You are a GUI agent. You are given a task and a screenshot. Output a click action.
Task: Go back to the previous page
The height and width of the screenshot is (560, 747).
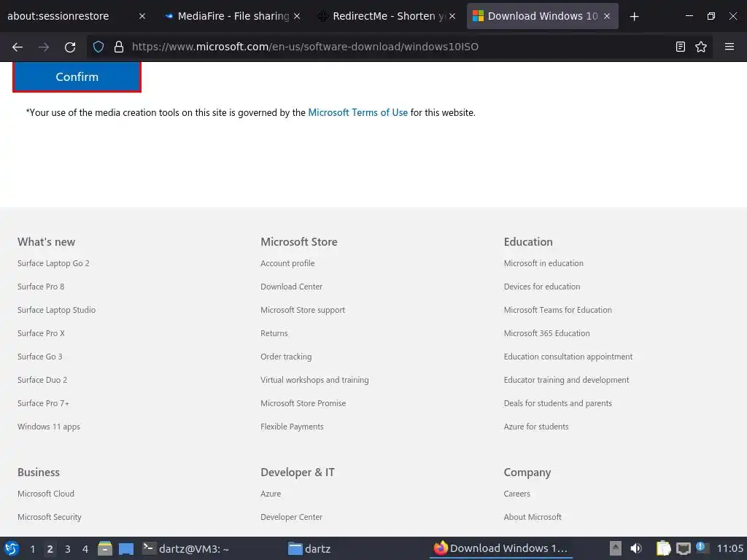coord(18,47)
